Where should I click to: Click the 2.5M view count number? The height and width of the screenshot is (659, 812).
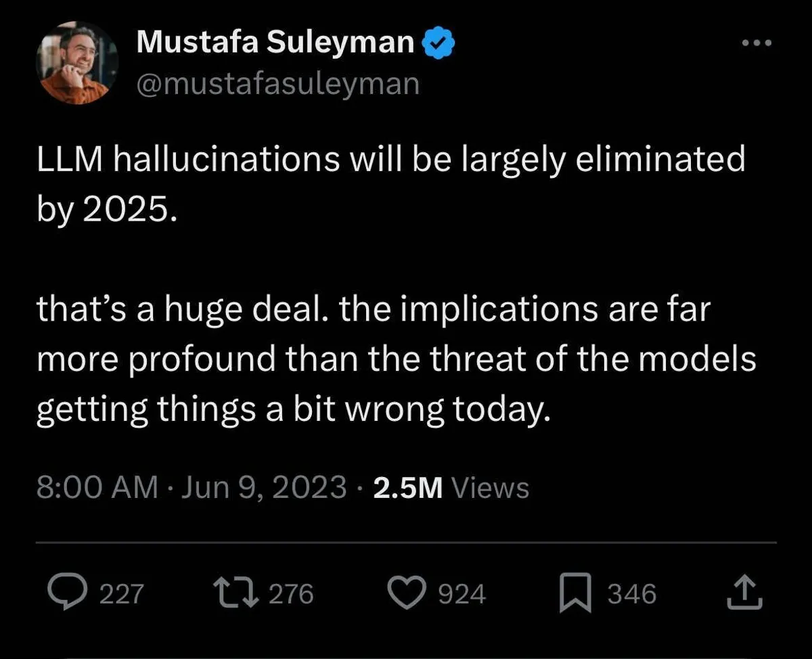(407, 487)
